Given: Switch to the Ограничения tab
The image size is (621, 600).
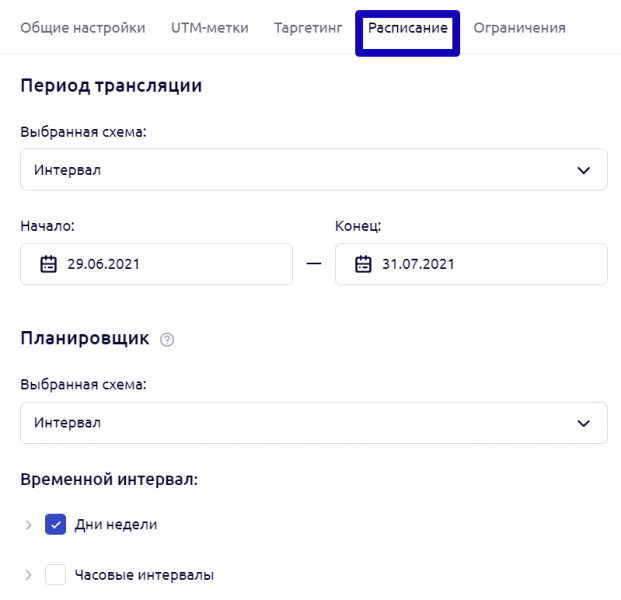Looking at the screenshot, I should [519, 28].
